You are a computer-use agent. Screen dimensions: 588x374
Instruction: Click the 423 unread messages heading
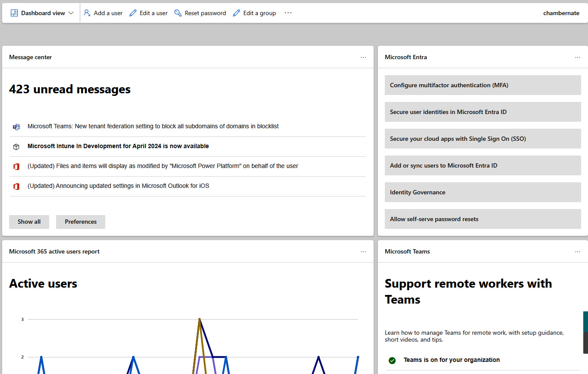pos(70,89)
